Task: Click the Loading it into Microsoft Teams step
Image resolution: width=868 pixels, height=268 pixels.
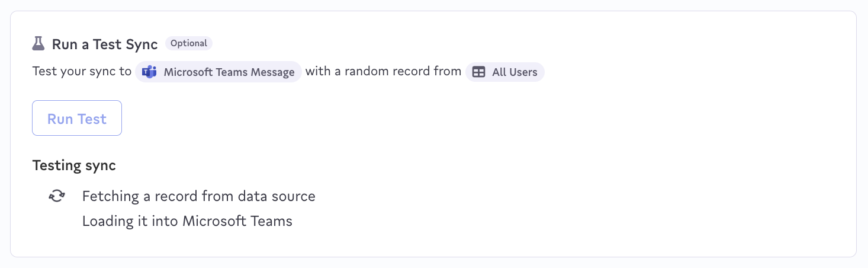Action: pos(187,222)
